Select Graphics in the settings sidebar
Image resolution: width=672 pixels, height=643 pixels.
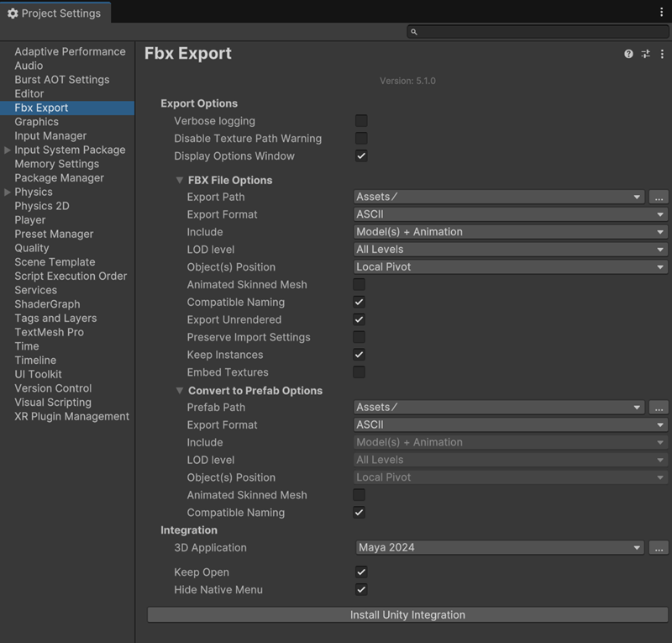click(36, 122)
